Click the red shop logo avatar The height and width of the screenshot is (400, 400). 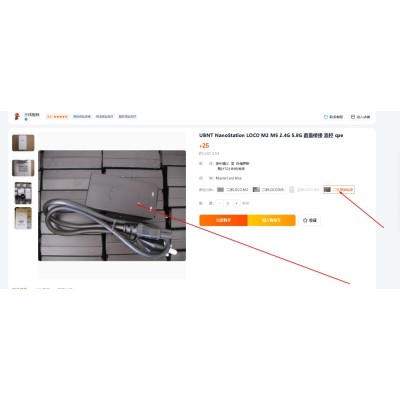coord(17,116)
